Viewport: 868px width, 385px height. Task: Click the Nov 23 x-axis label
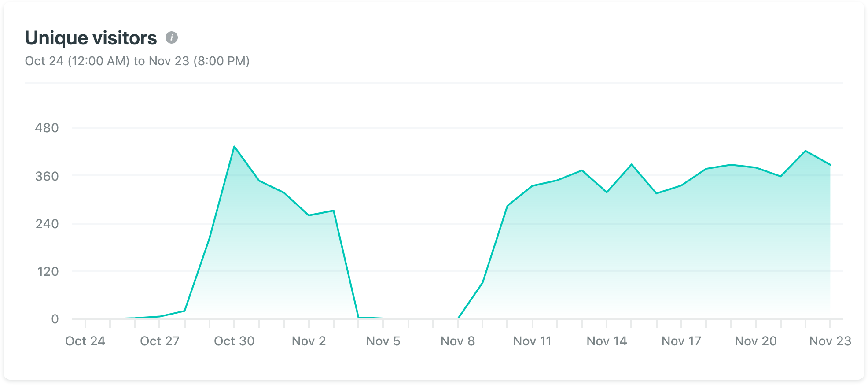(830, 341)
